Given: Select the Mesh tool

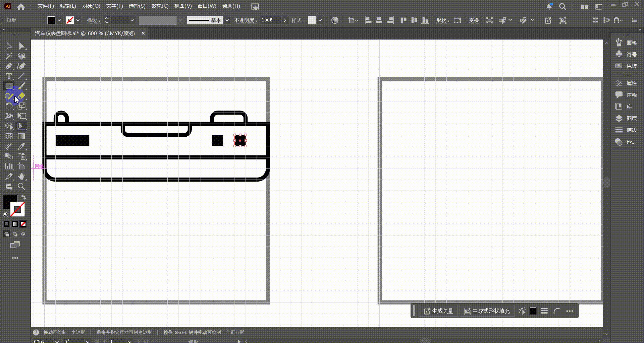Looking at the screenshot, I should 9,136.
